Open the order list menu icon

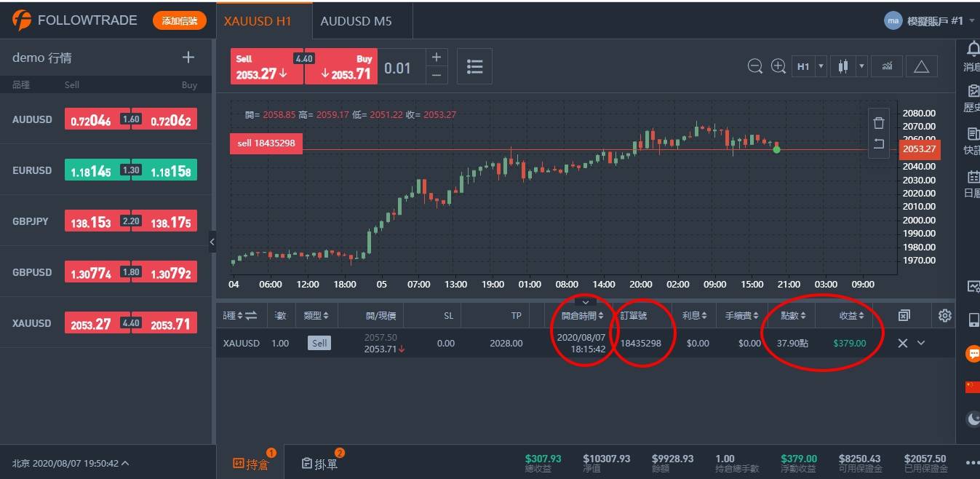click(474, 67)
